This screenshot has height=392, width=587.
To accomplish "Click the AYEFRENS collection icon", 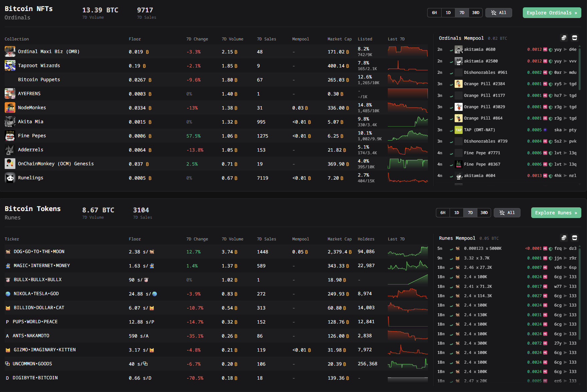I will click(10, 93).
